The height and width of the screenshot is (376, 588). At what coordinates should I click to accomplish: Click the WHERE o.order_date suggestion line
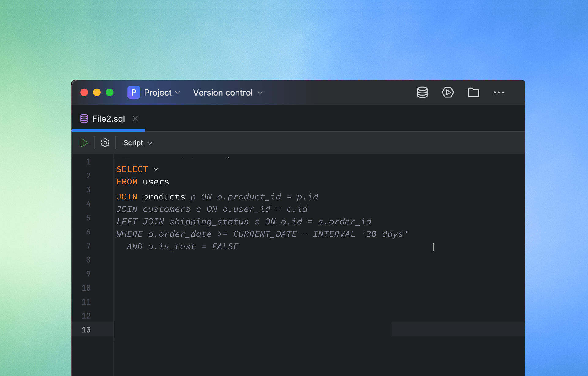pyautogui.click(x=262, y=234)
